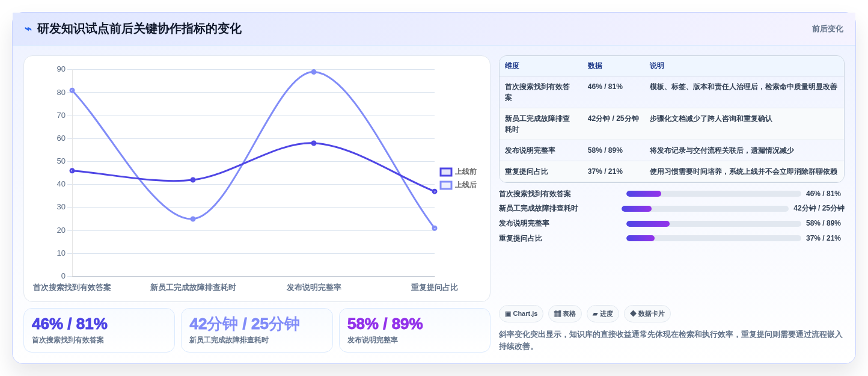Click 上线前 data point at 发布说明完整率

tap(314, 143)
